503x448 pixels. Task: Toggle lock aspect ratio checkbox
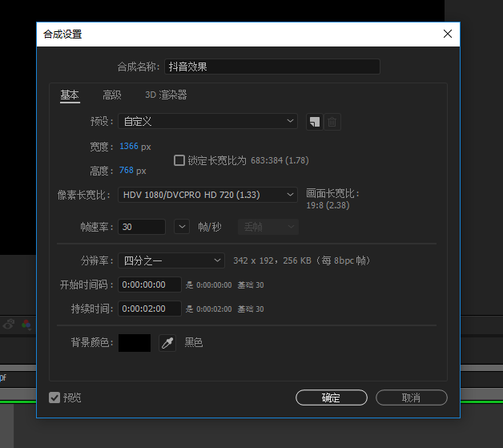point(179,160)
